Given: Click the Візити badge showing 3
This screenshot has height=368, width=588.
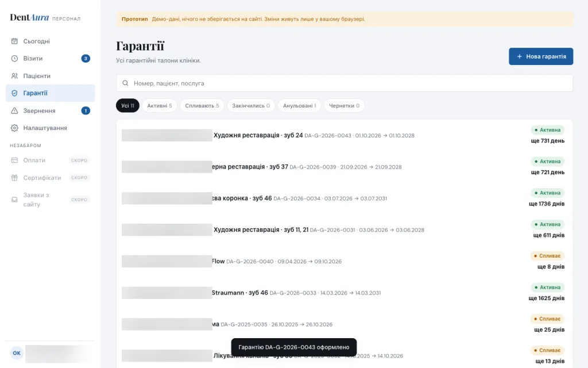Looking at the screenshot, I should [86, 59].
